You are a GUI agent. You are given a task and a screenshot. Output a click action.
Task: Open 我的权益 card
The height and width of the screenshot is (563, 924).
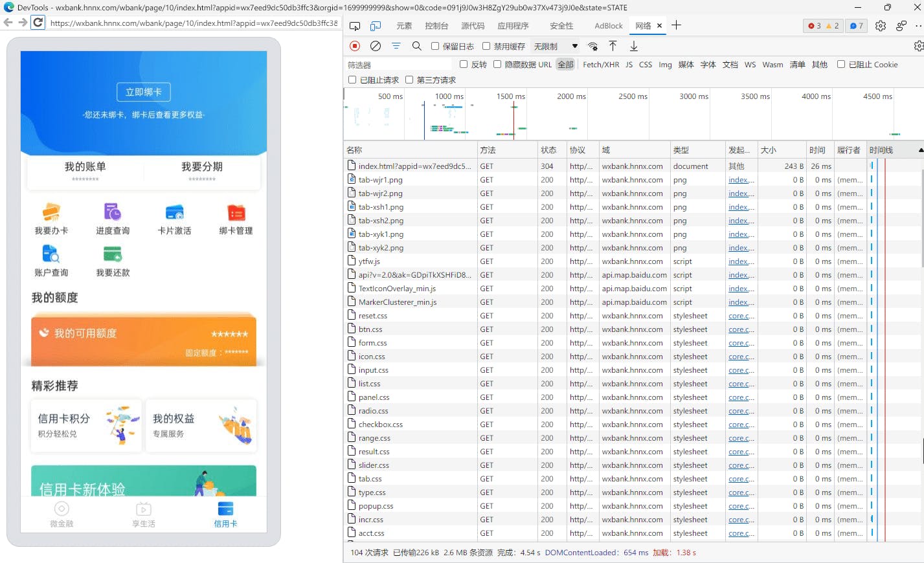[x=201, y=425]
